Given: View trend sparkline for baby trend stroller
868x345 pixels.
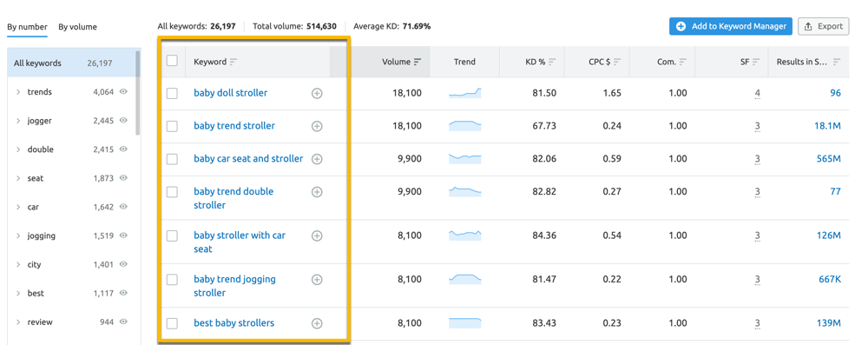Looking at the screenshot, I should coord(465,126).
